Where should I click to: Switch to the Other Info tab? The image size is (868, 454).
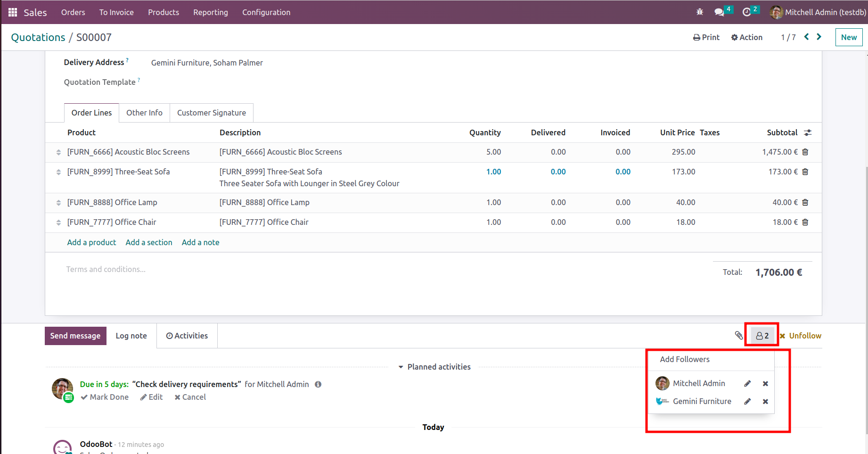coord(144,113)
